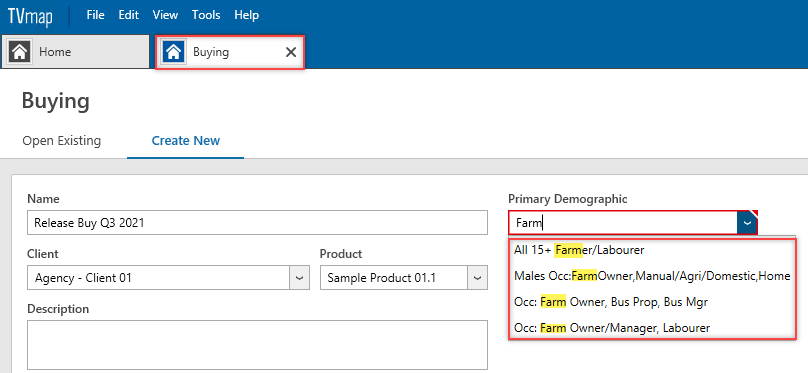Open the Edit menu
Image resolution: width=808 pixels, height=373 pixels.
pyautogui.click(x=129, y=15)
